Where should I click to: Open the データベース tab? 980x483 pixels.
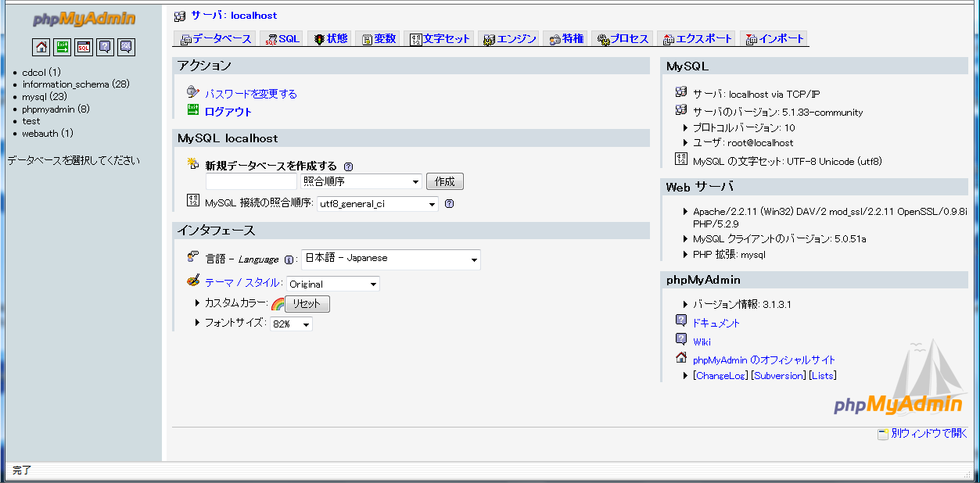point(215,38)
